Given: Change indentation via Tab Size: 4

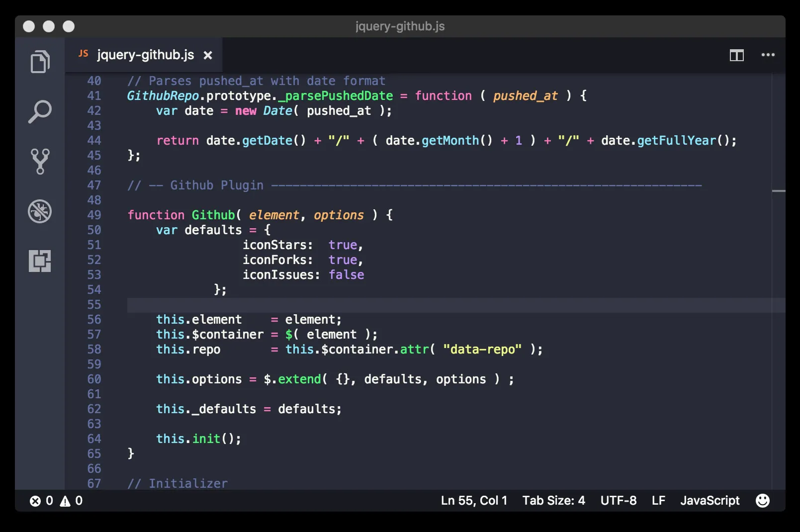Looking at the screenshot, I should (x=553, y=500).
